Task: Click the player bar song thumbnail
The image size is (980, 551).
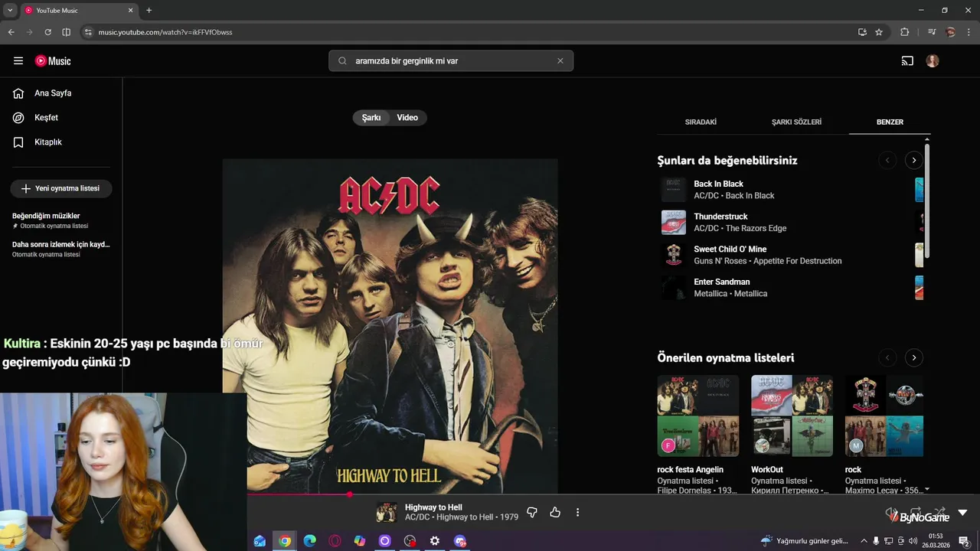Action: pyautogui.click(x=387, y=513)
